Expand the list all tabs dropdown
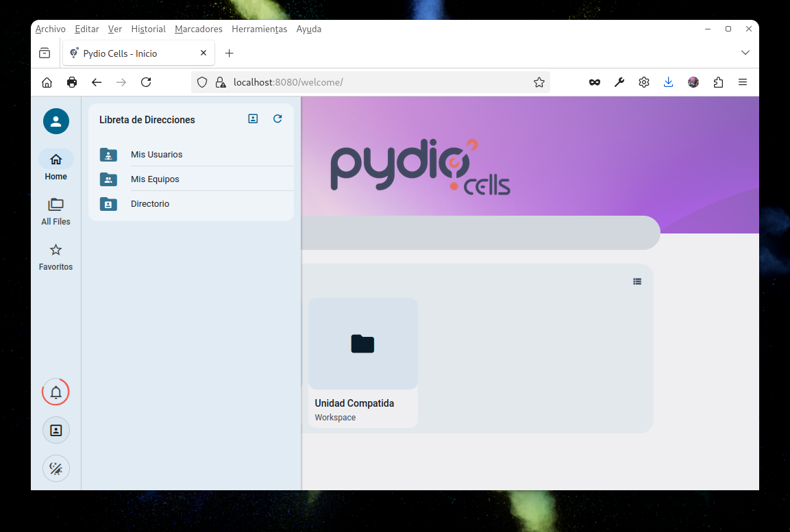790x532 pixels. [x=745, y=53]
